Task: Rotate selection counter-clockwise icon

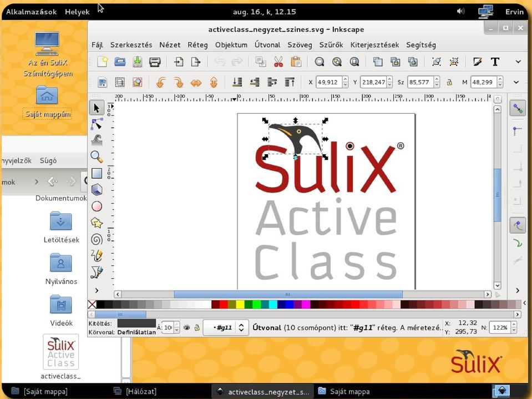Action: click(161, 82)
